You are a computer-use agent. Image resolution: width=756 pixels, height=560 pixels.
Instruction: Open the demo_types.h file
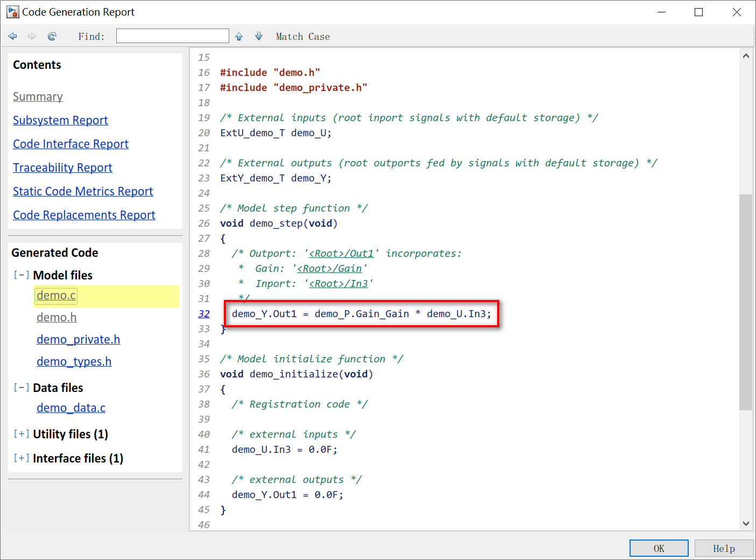coord(74,362)
